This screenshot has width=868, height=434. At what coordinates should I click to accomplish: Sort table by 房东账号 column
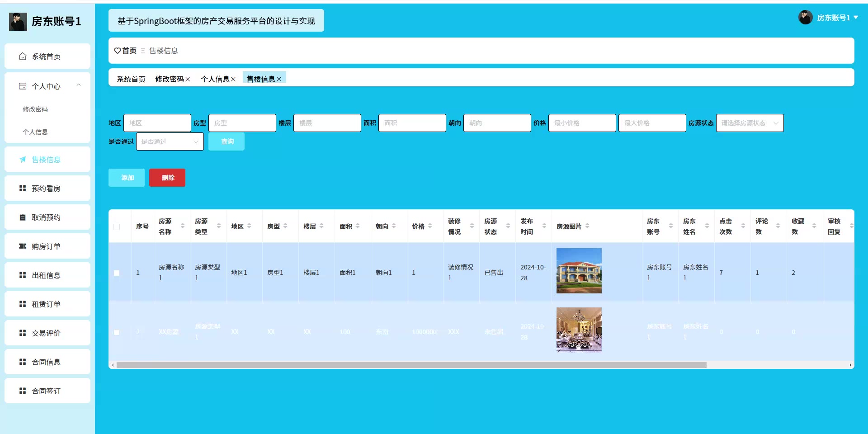[671, 226]
